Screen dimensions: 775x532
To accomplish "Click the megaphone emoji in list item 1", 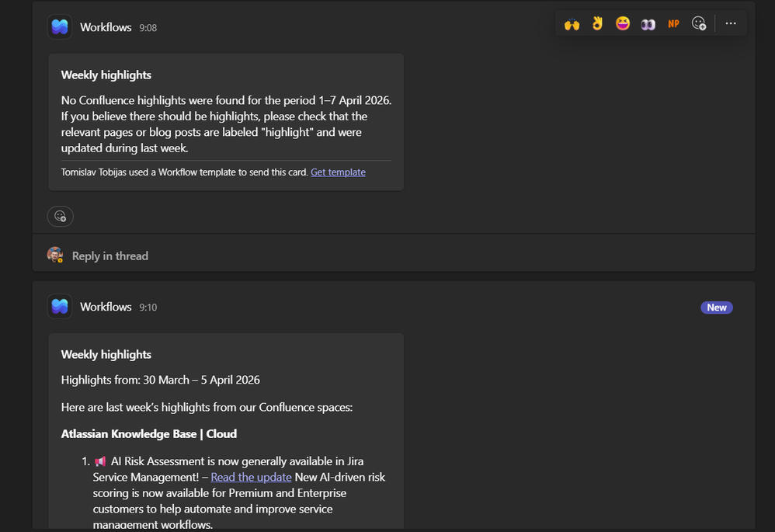I will tap(100, 461).
